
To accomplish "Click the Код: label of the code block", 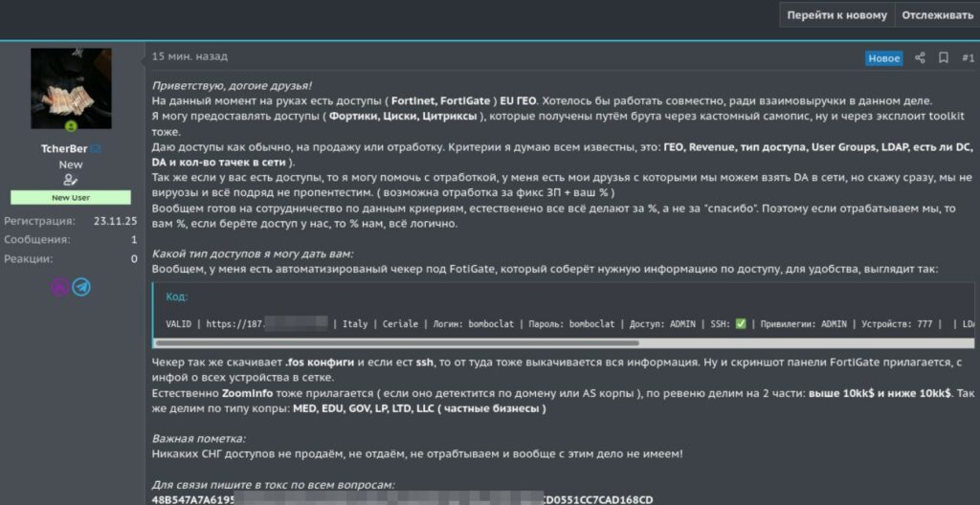I will (x=176, y=297).
